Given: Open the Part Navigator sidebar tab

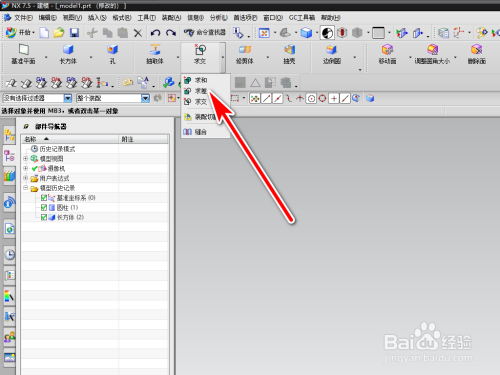Looking at the screenshot, I should coord(9,156).
